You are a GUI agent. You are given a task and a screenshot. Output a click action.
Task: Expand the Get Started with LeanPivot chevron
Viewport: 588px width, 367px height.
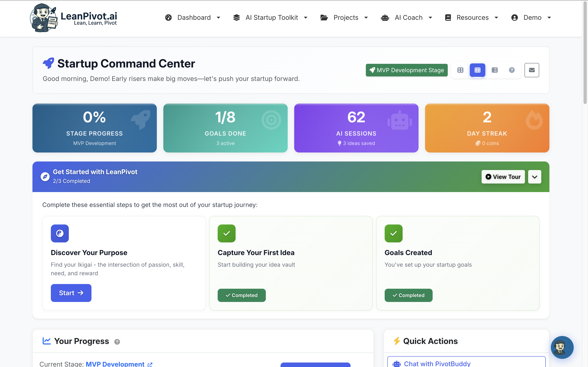pos(535,177)
